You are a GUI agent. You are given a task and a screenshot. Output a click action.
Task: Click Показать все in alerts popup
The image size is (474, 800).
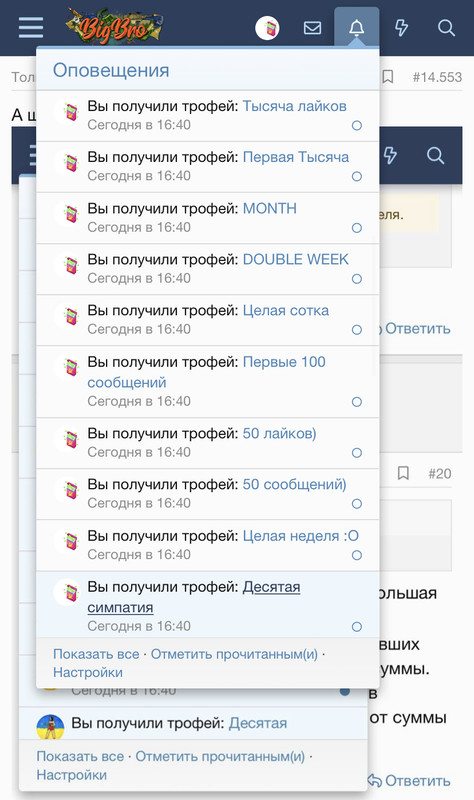96,654
